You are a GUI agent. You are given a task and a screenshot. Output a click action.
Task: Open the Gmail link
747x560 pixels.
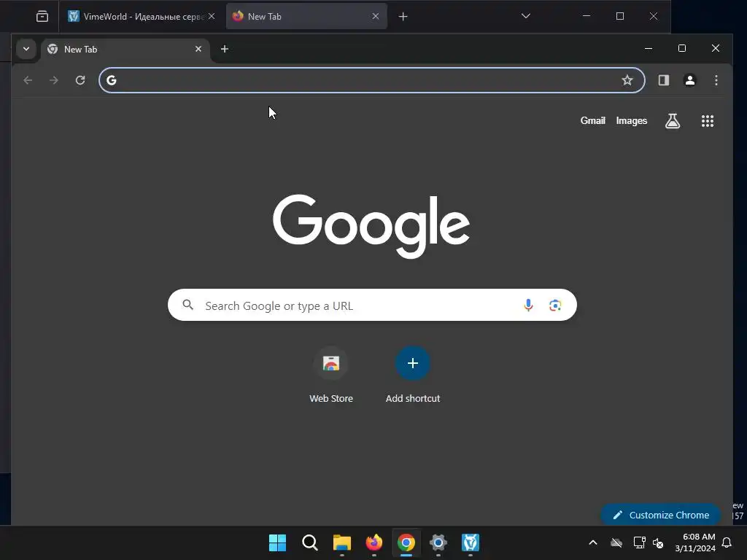pos(592,121)
